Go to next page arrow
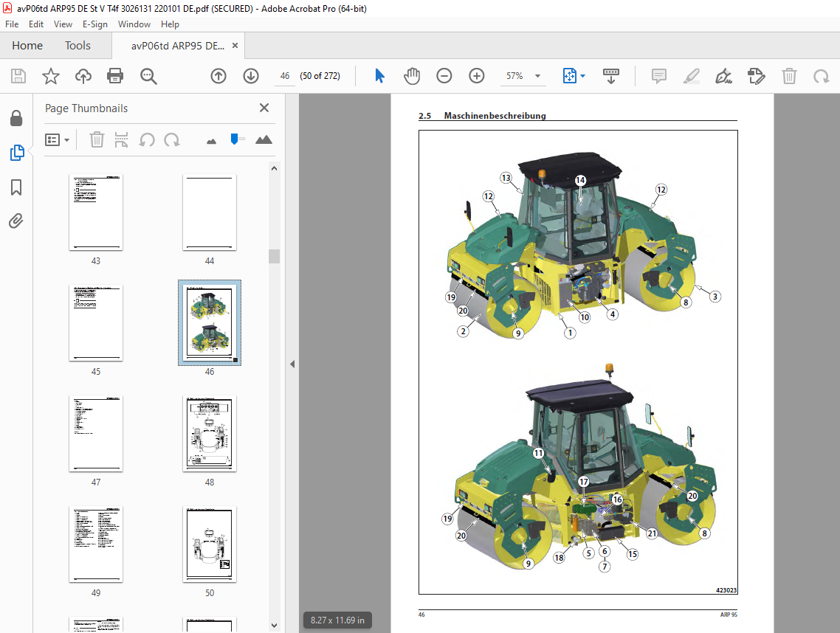This screenshot has height=633, width=840. (x=251, y=76)
